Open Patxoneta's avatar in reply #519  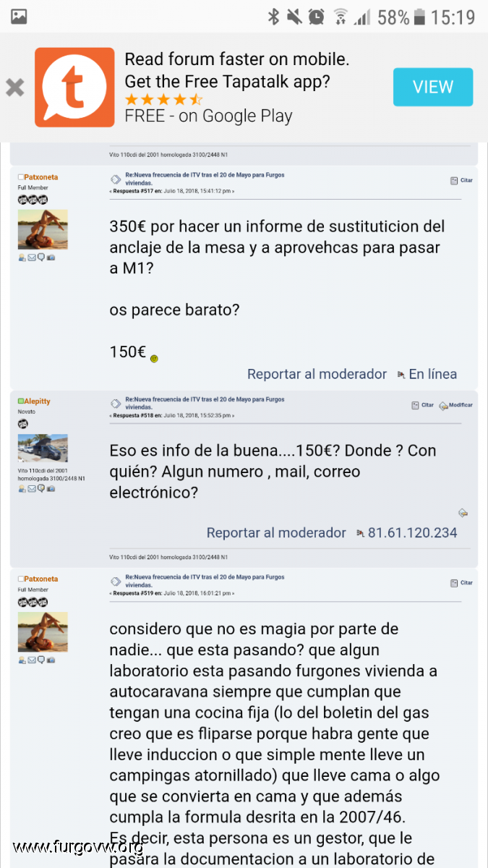pos(43,631)
